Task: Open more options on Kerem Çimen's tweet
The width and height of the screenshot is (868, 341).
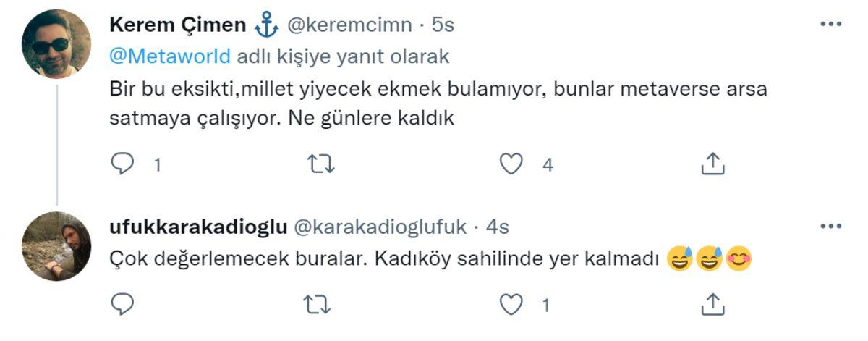Action: (830, 25)
